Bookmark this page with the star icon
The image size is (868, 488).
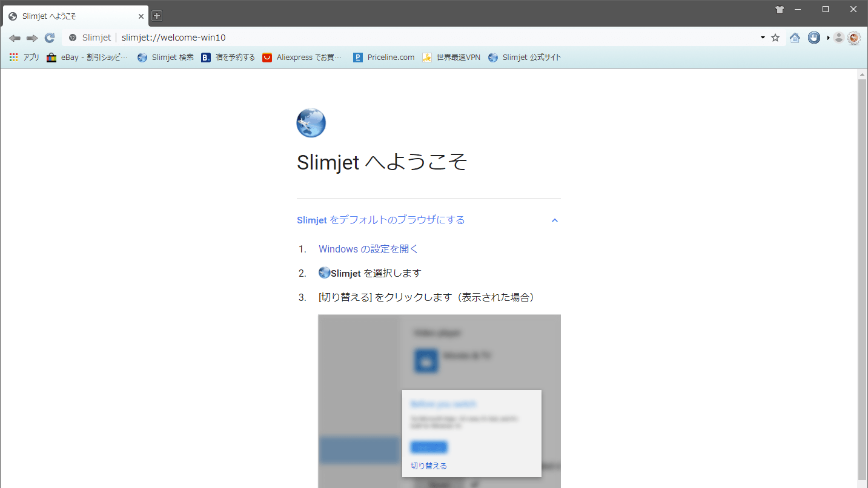click(775, 38)
